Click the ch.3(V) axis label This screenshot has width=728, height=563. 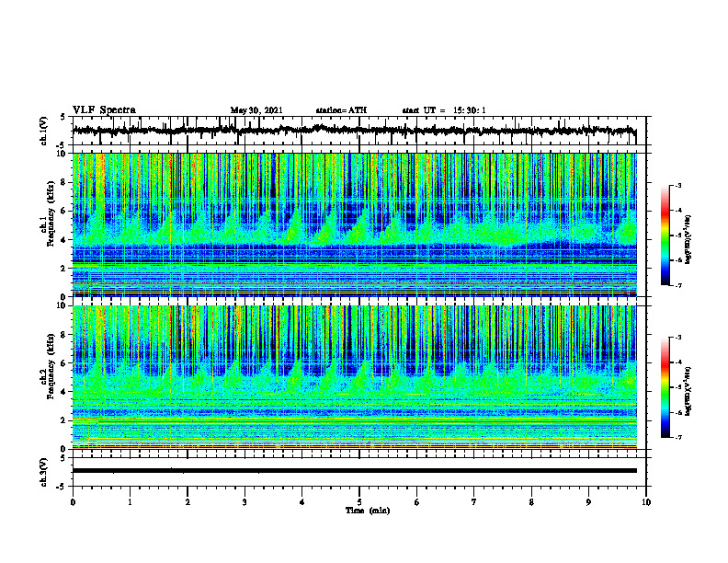click(x=44, y=472)
